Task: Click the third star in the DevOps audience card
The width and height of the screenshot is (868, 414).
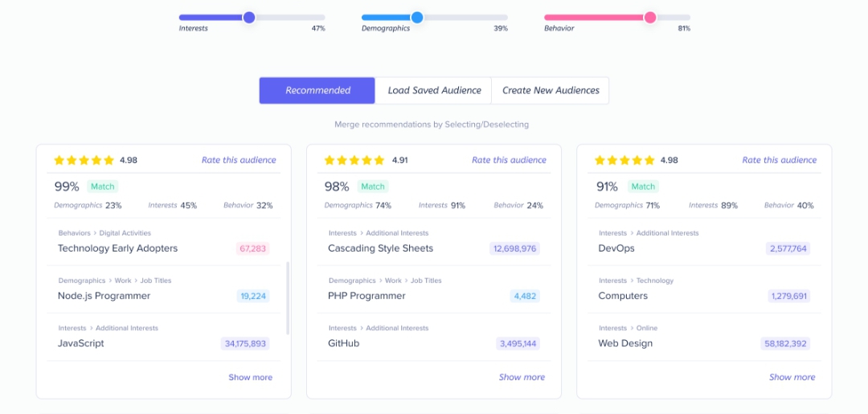Action: [x=625, y=161]
